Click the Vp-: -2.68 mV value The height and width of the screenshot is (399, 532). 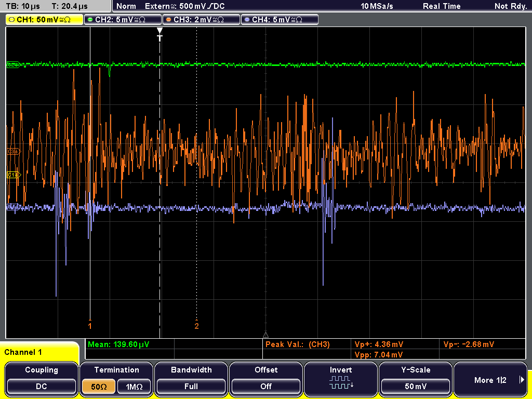click(469, 344)
